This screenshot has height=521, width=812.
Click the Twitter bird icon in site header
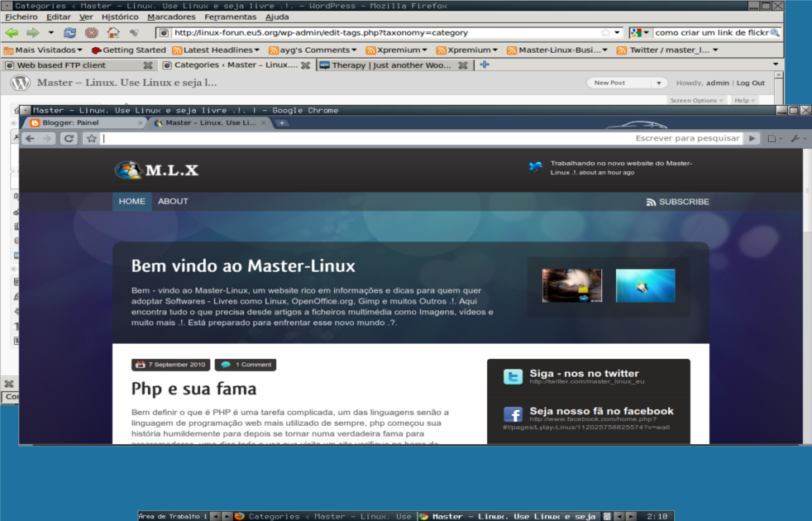pyautogui.click(x=536, y=167)
